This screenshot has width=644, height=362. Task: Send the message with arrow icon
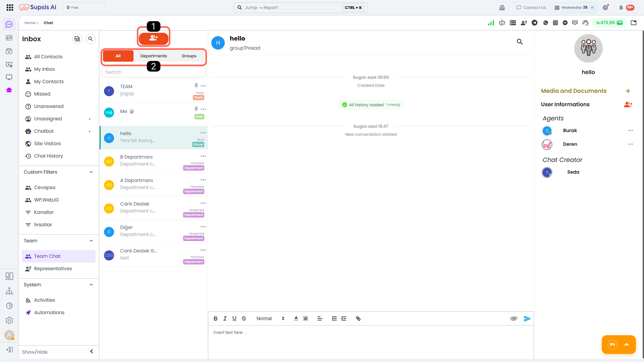pos(527,319)
